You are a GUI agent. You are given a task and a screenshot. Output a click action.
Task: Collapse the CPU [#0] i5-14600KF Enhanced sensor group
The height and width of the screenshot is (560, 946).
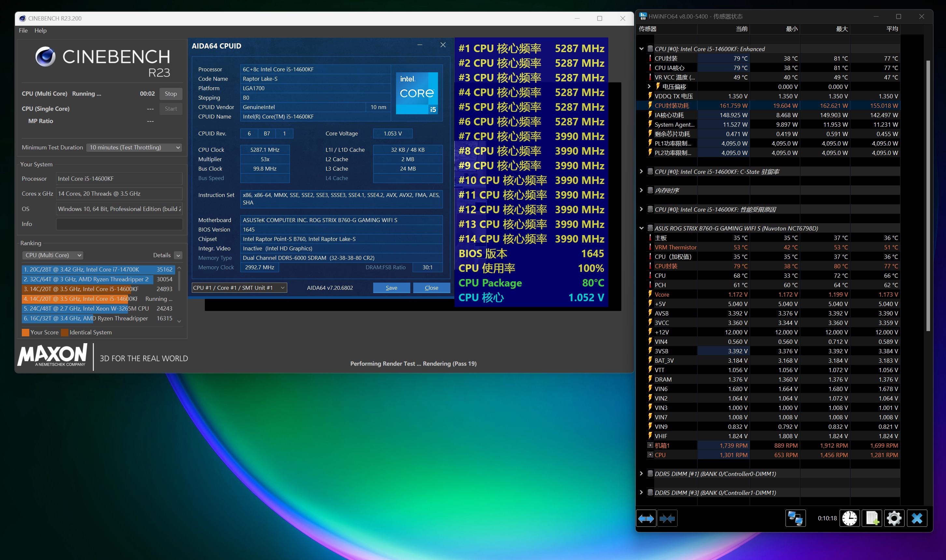(641, 49)
